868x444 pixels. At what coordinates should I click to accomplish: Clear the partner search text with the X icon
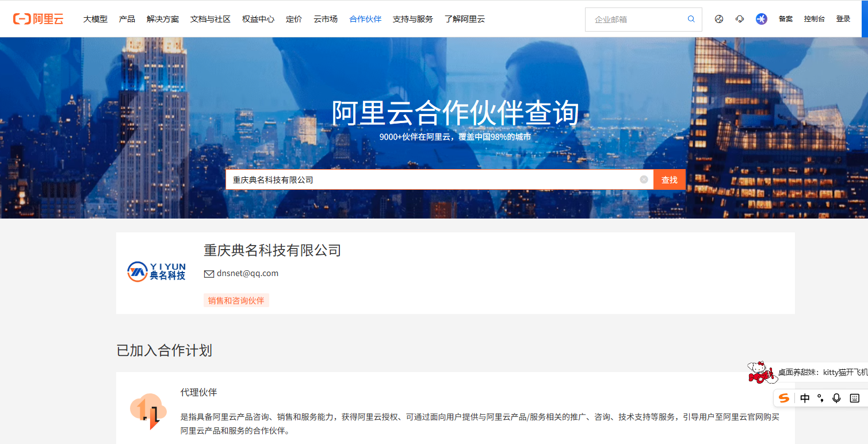pyautogui.click(x=644, y=179)
